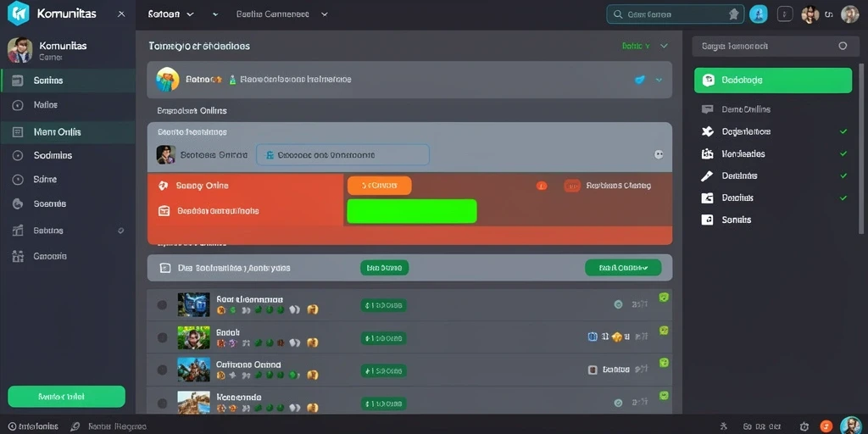
Task: Select the radio circle of the Koooonde row
Action: [162, 403]
